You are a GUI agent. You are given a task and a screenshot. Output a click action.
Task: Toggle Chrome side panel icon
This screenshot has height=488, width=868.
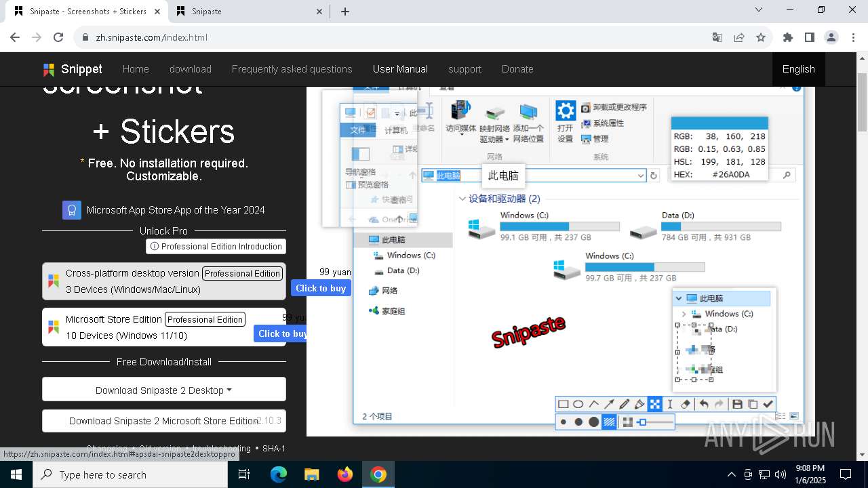[810, 37]
